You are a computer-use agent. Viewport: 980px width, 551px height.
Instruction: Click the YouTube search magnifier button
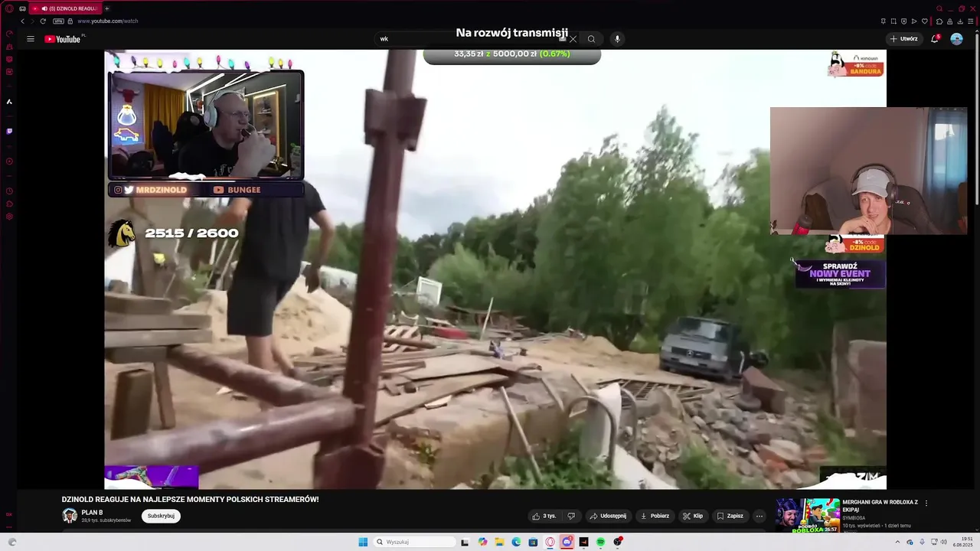point(591,39)
